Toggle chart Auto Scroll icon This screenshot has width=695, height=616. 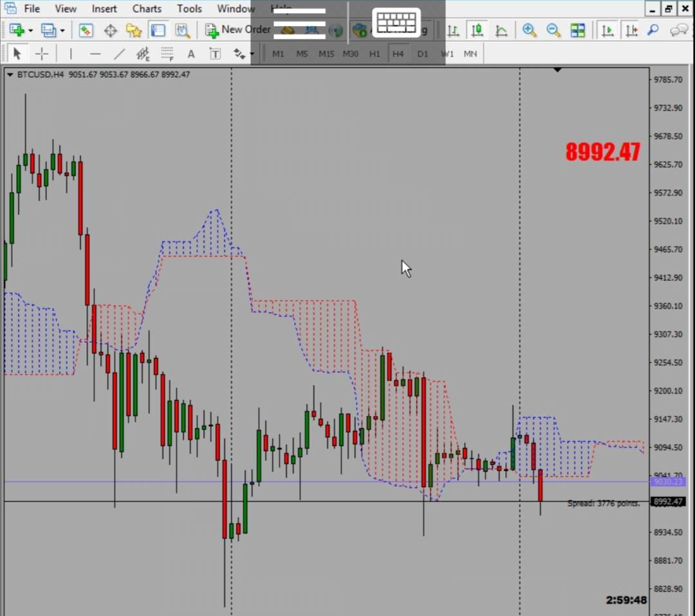[x=607, y=30]
